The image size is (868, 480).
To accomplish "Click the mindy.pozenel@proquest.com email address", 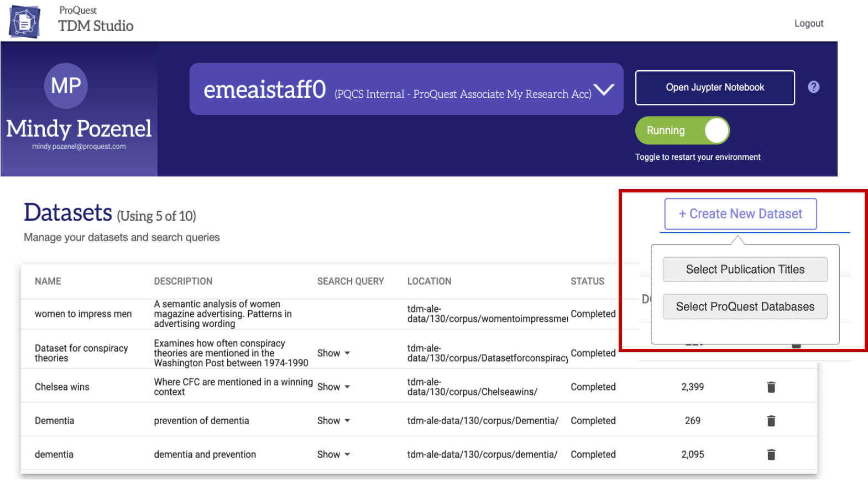I will [79, 147].
